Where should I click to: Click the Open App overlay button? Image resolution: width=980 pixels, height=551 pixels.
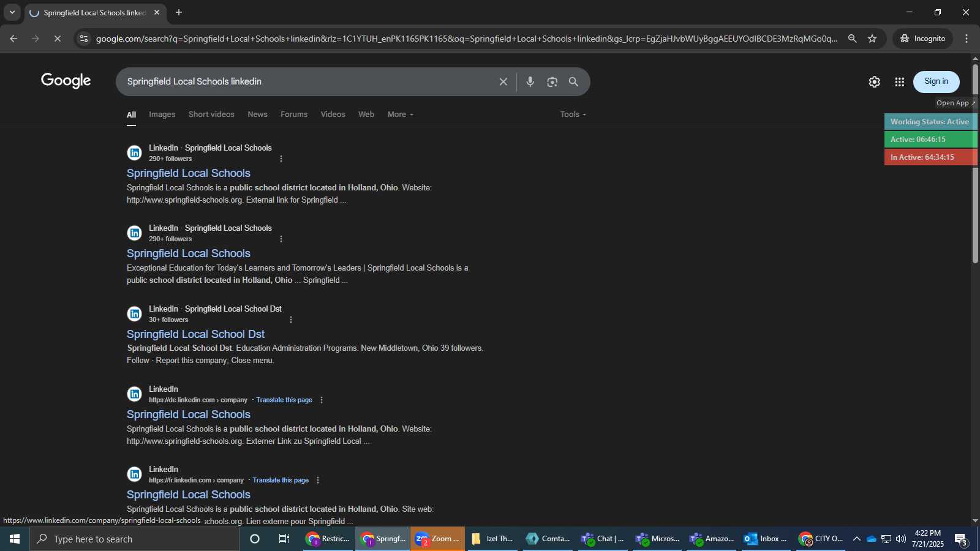pos(956,103)
